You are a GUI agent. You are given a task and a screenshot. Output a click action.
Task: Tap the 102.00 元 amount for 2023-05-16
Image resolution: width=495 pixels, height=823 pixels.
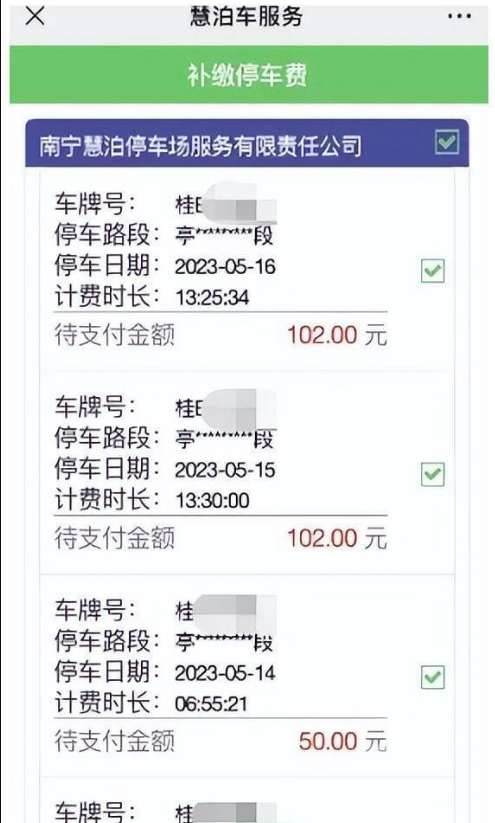click(337, 335)
